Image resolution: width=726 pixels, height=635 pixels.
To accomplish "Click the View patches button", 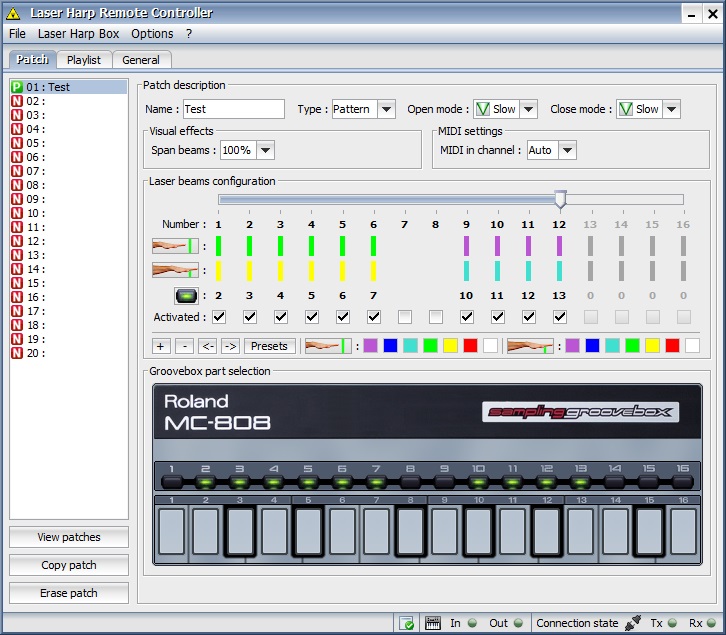I will click(x=69, y=537).
